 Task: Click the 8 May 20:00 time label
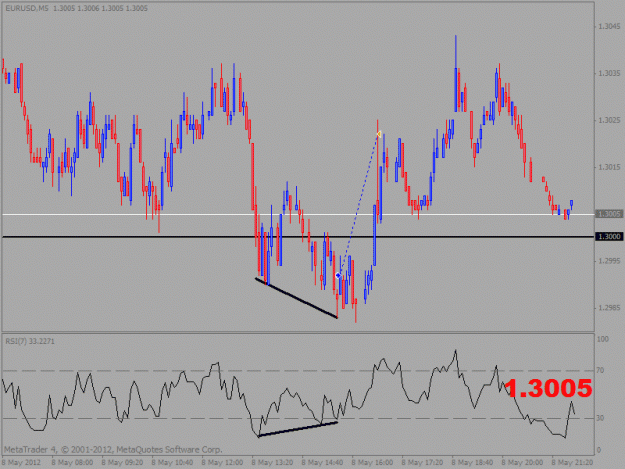point(522,463)
